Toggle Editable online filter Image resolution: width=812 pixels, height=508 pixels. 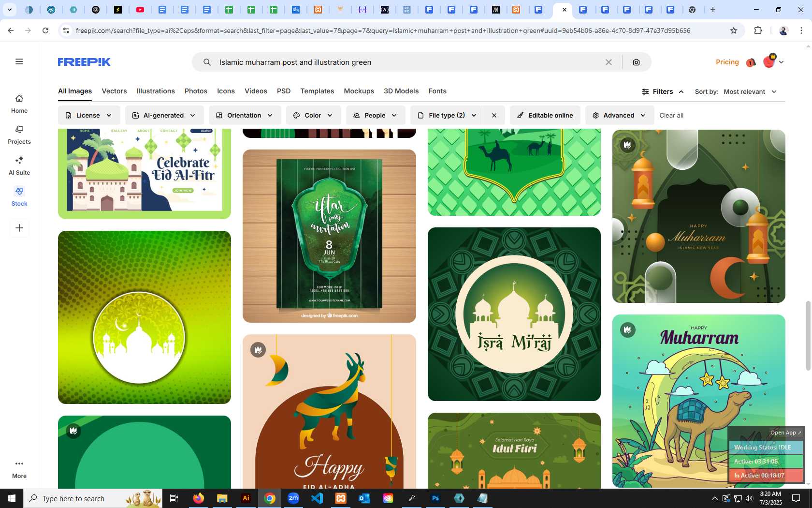coord(545,115)
